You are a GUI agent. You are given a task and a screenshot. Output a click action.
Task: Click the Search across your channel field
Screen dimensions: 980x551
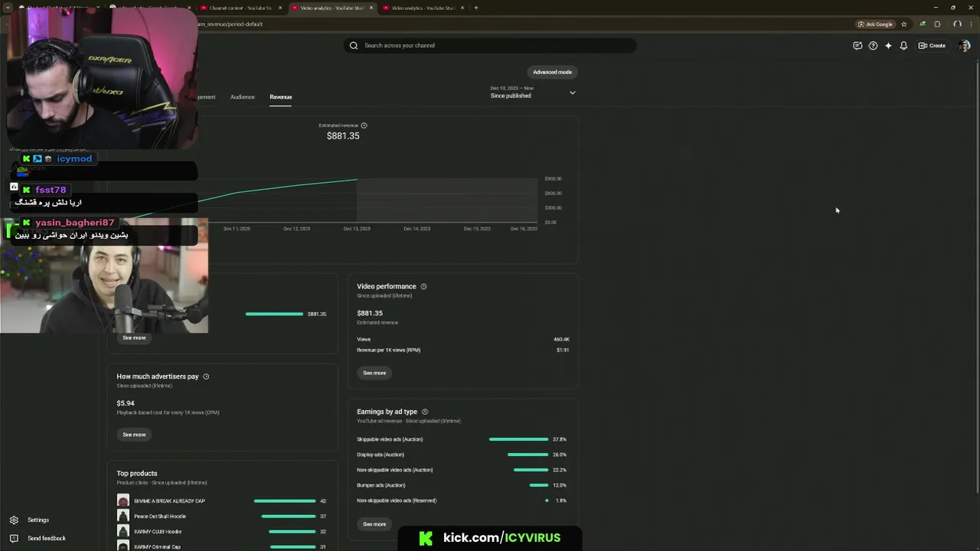tap(490, 45)
